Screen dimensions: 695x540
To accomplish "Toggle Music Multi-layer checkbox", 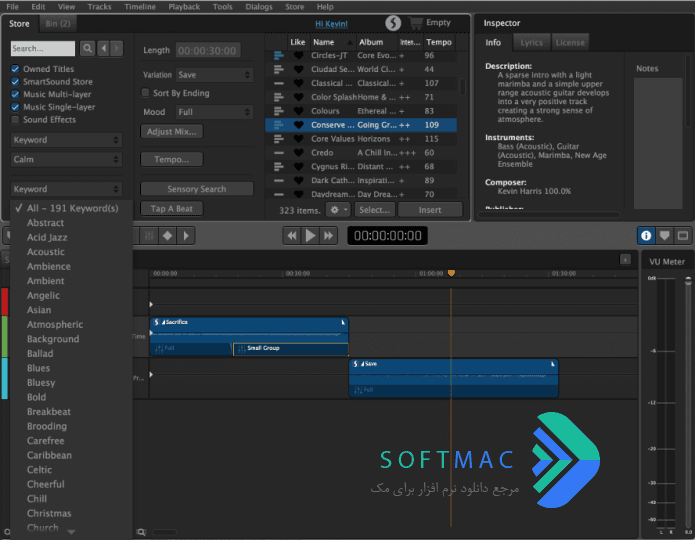I will (15, 94).
